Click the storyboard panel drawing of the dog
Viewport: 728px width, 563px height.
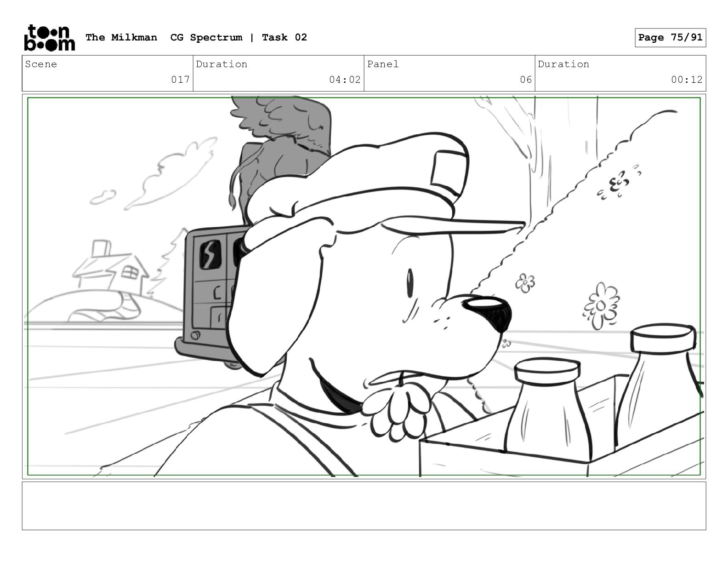coord(364,287)
